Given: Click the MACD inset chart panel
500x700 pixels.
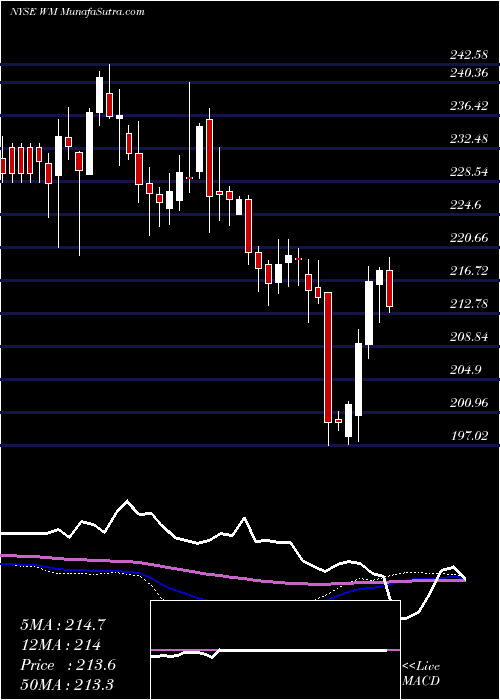Looking at the screenshot, I should pyautogui.click(x=276, y=650).
